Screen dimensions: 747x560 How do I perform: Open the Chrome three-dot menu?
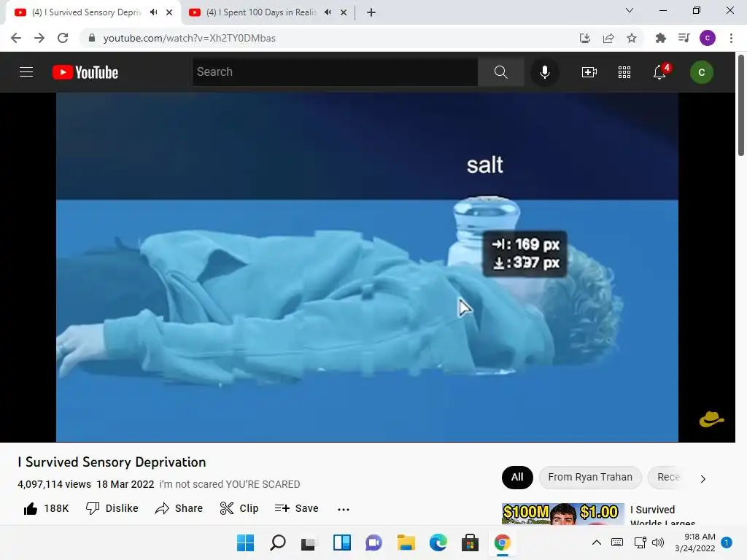click(x=731, y=38)
